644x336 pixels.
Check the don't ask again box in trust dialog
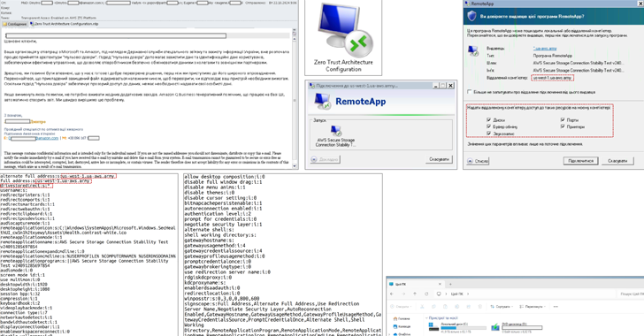click(470, 92)
